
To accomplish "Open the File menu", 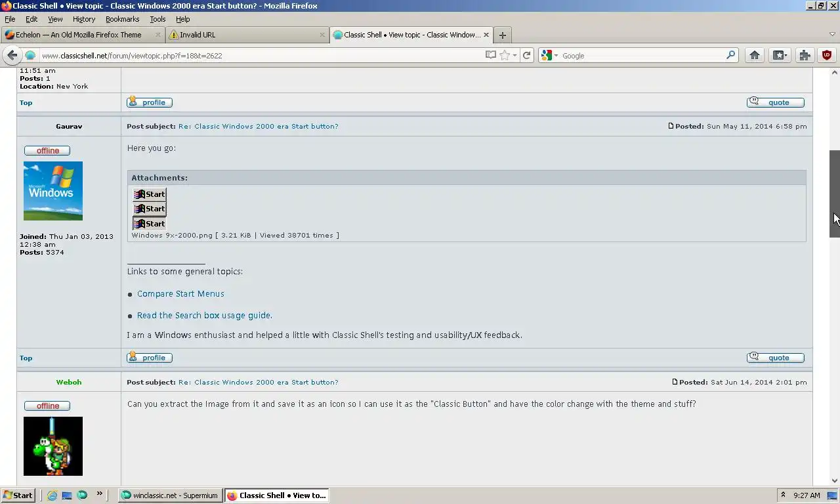I will click(x=10, y=19).
